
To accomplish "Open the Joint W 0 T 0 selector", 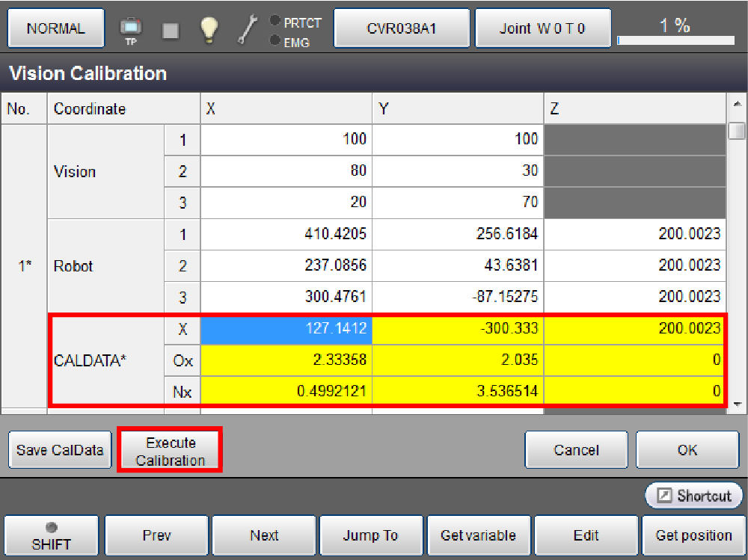I will (x=542, y=29).
